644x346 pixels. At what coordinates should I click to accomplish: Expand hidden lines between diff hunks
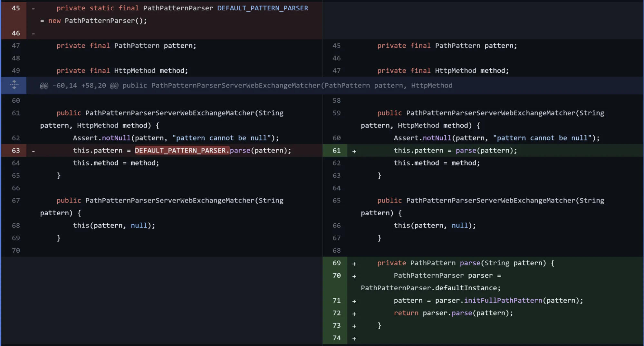pyautogui.click(x=14, y=85)
